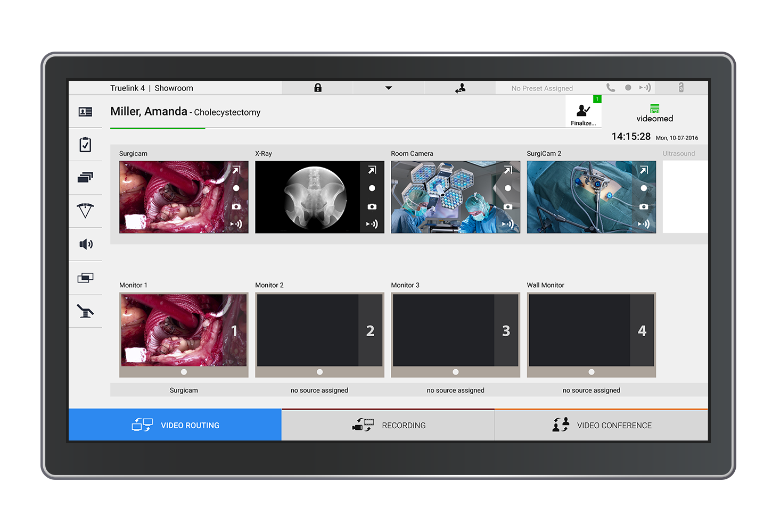Click 'no source assigned' under Wall Monitor
This screenshot has height=532, width=772.
(x=592, y=390)
